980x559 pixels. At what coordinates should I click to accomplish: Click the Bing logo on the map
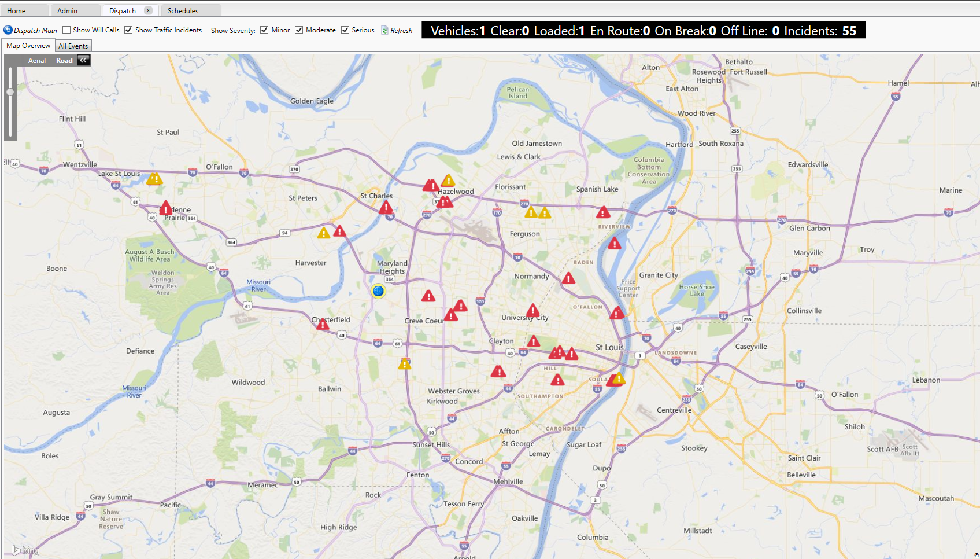pyautogui.click(x=24, y=550)
